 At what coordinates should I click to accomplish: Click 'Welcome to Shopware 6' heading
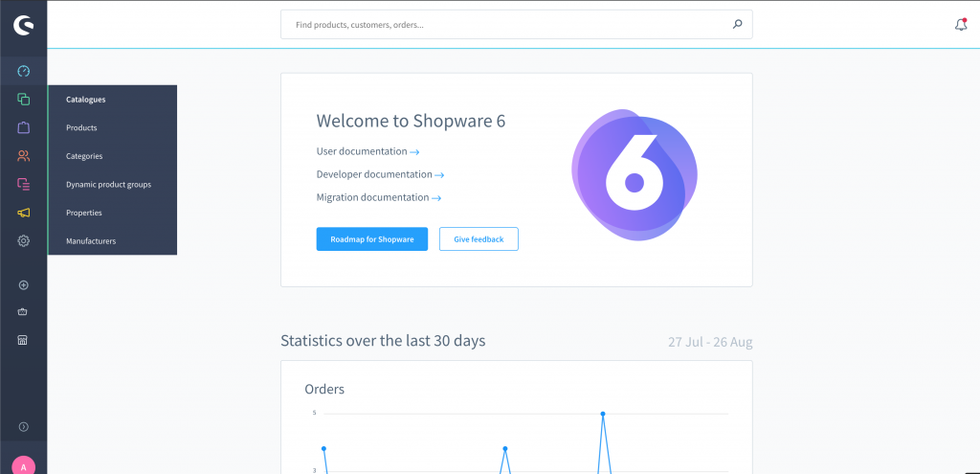click(x=411, y=121)
